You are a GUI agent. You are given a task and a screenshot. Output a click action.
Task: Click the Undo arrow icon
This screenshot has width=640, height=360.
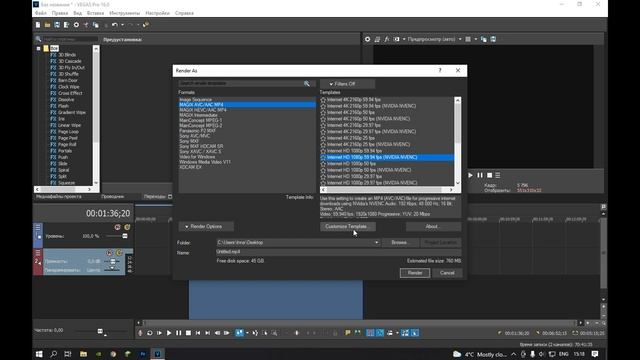(115, 25)
